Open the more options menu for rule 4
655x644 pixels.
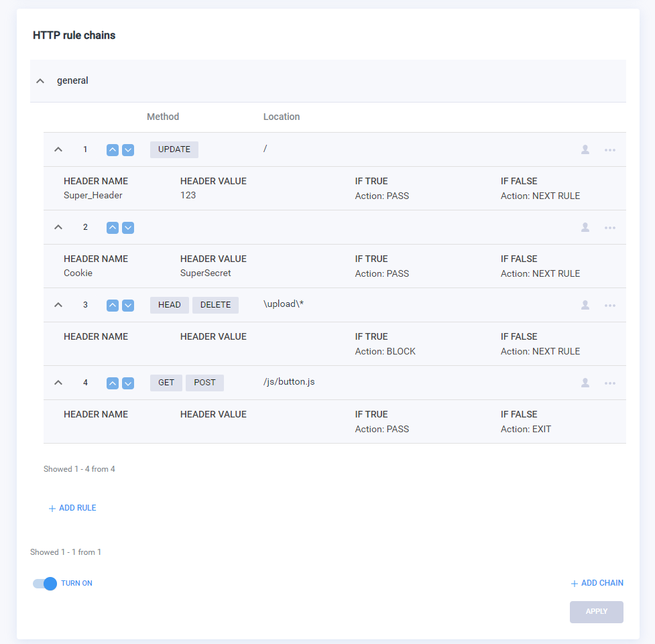(610, 383)
